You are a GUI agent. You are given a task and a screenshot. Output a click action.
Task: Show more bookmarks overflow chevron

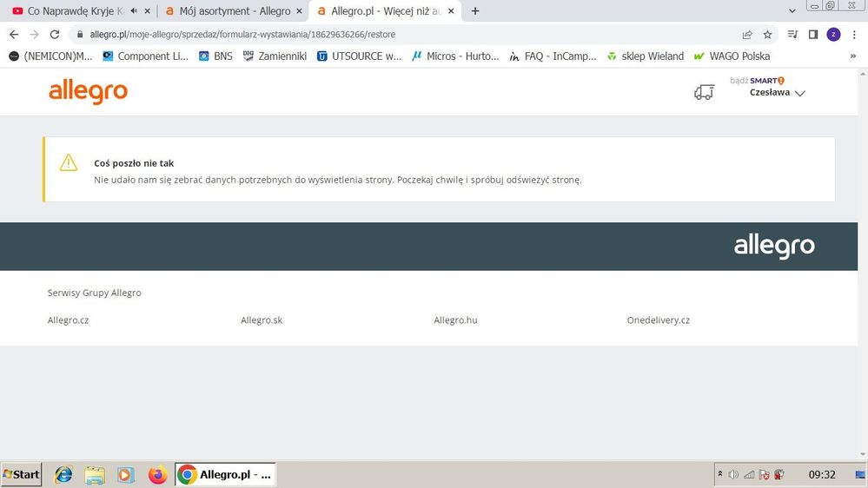click(853, 56)
